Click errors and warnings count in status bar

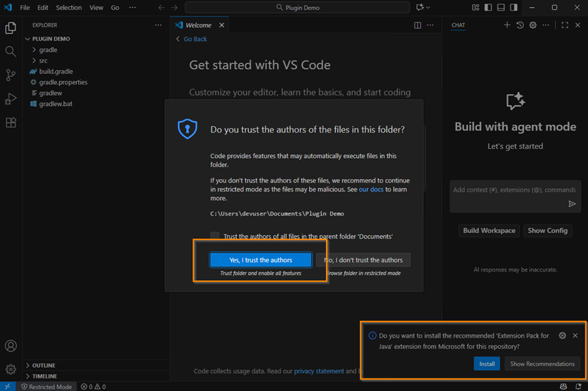(93, 387)
